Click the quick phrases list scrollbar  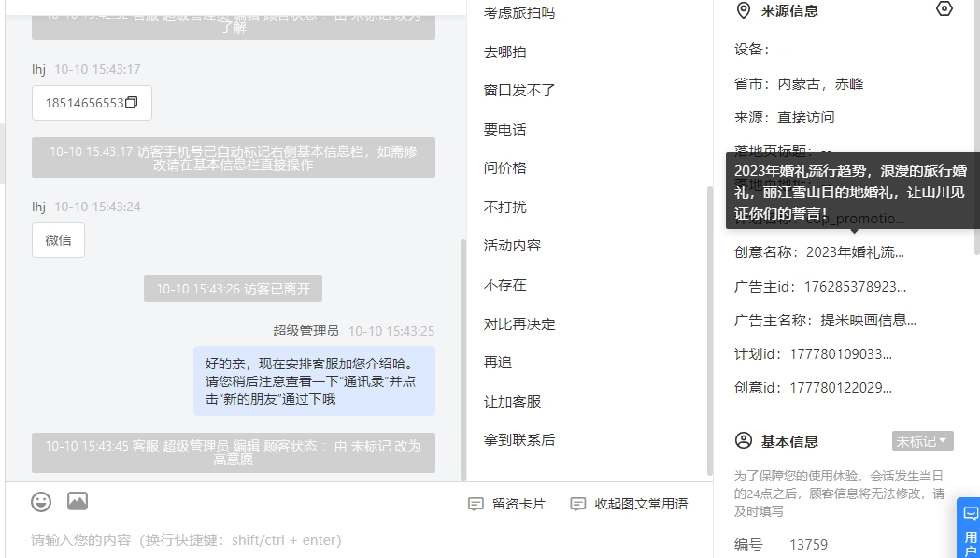(709, 330)
